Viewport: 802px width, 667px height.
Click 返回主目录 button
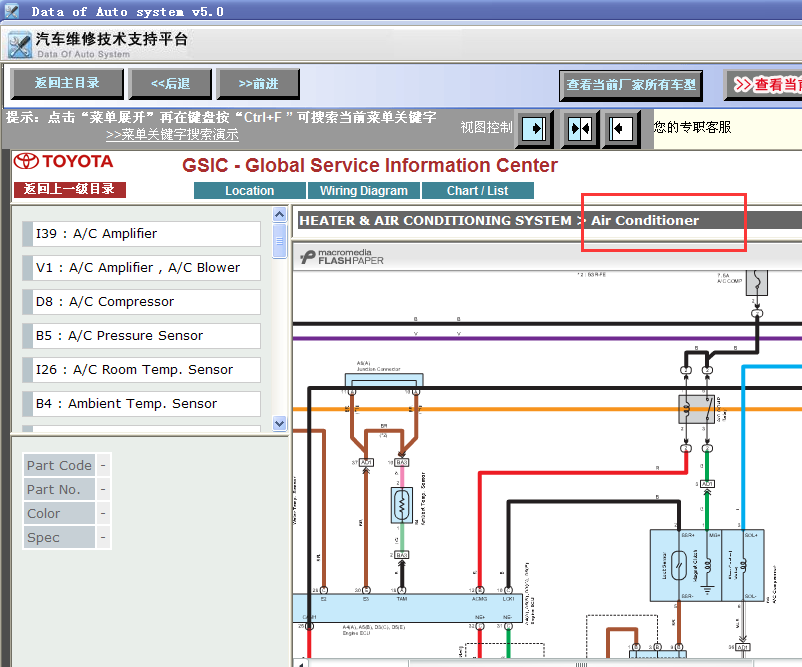67,83
